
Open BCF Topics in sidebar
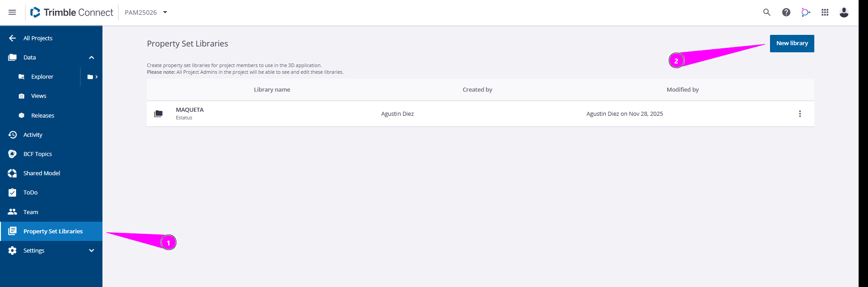click(38, 154)
